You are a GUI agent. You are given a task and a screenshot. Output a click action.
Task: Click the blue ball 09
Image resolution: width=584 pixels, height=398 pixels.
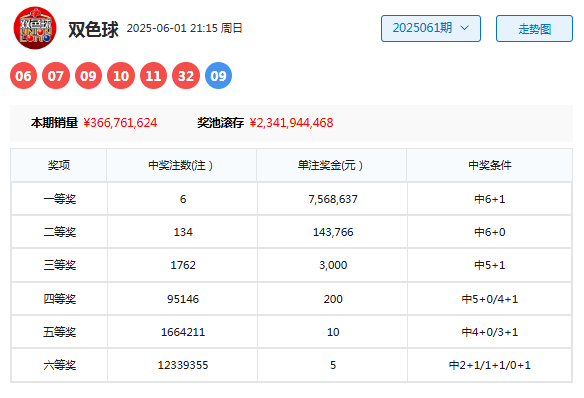[x=218, y=76]
